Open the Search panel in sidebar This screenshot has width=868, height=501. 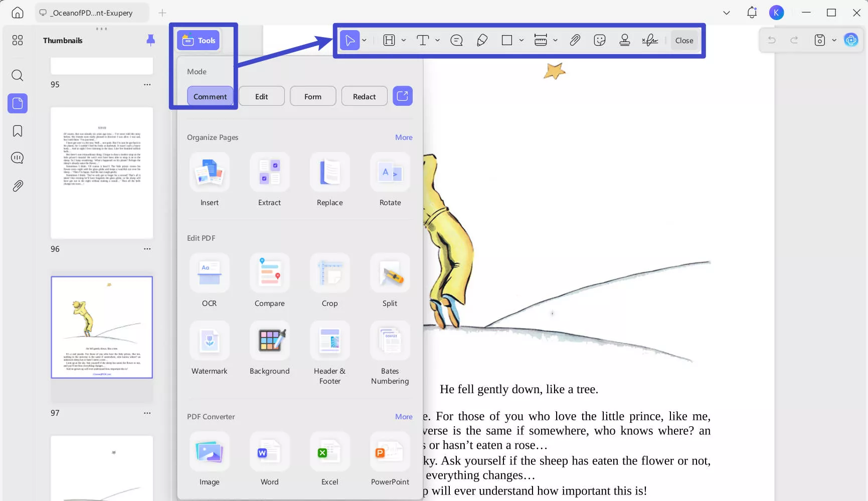[x=17, y=76]
